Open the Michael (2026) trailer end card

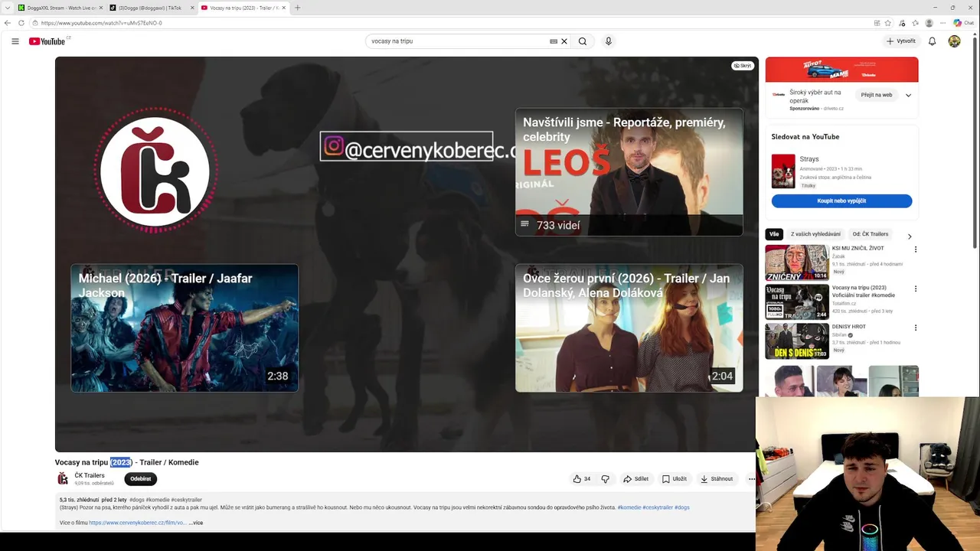pos(185,328)
